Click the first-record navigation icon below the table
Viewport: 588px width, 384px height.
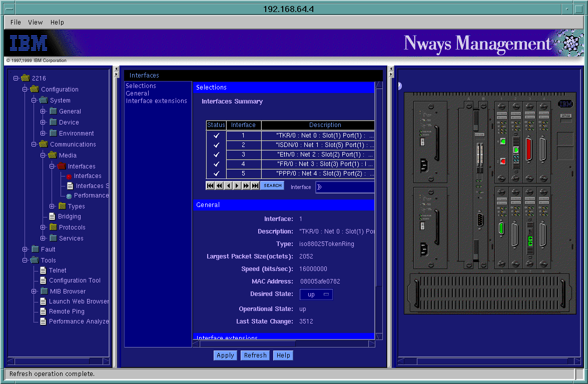tap(210, 185)
